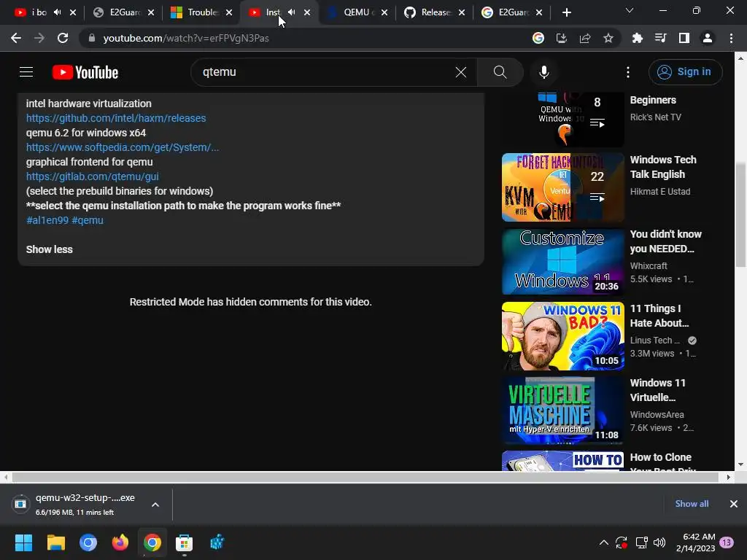Click the horizontal page scrollbar

pyautogui.click(x=365, y=477)
